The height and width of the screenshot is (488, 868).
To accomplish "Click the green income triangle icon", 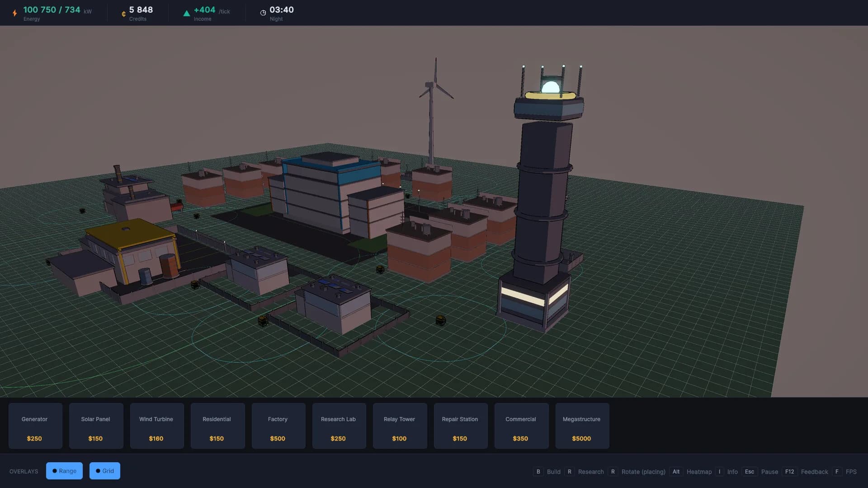I will tap(186, 14).
